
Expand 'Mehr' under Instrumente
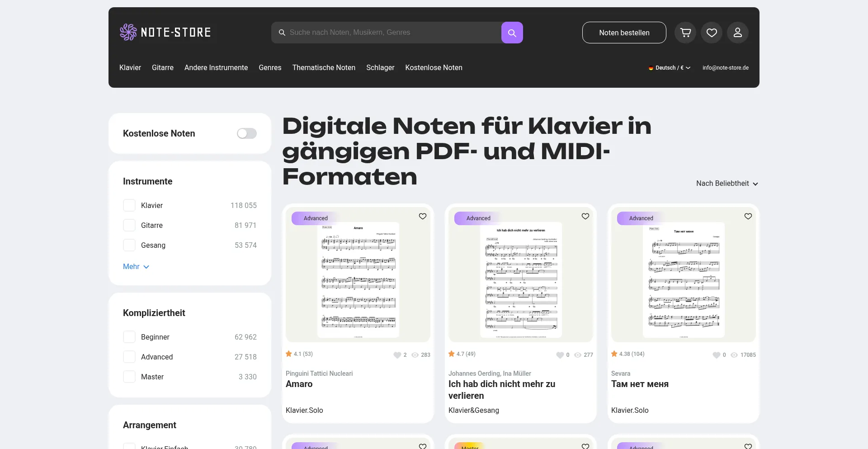136,267
